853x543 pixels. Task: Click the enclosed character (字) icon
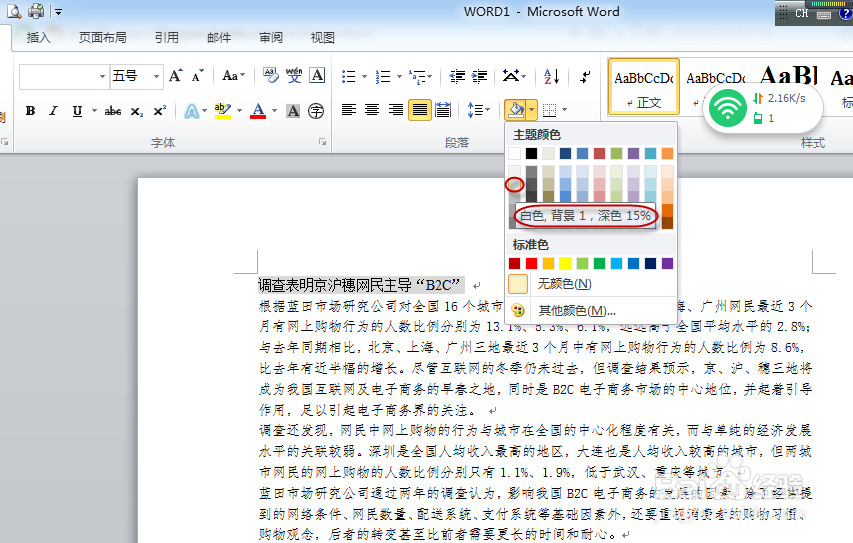[x=316, y=111]
